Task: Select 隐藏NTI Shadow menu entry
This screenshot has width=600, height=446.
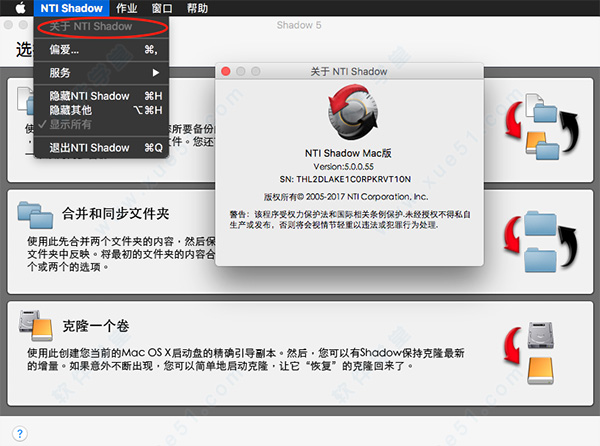Action: pyautogui.click(x=102, y=96)
